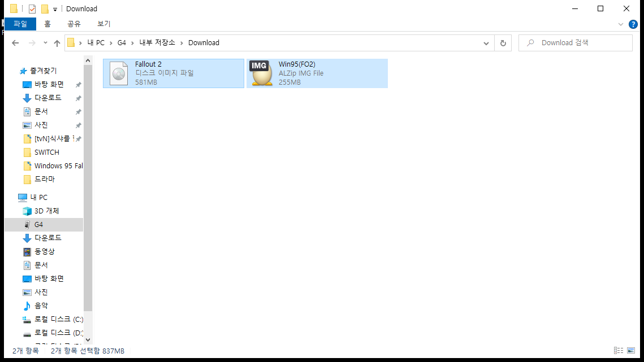Open 바탕 화면 under 즐겨찾기
This screenshot has width=644, height=362.
(x=49, y=84)
